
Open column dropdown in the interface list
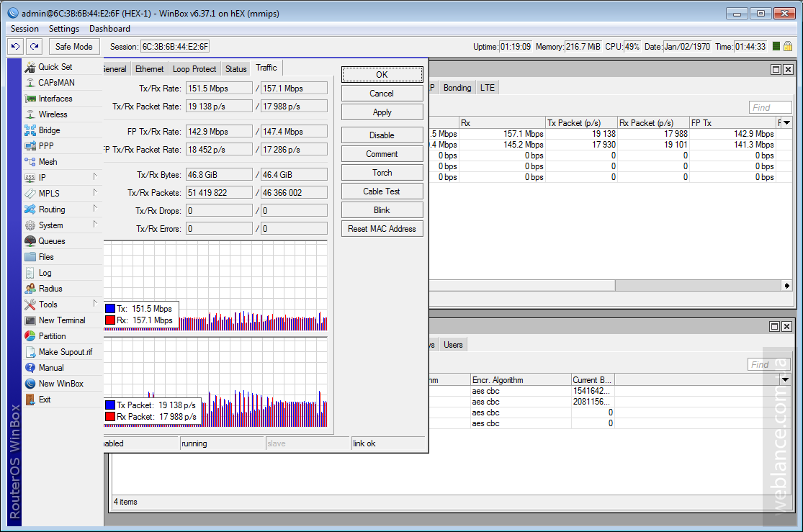point(786,123)
